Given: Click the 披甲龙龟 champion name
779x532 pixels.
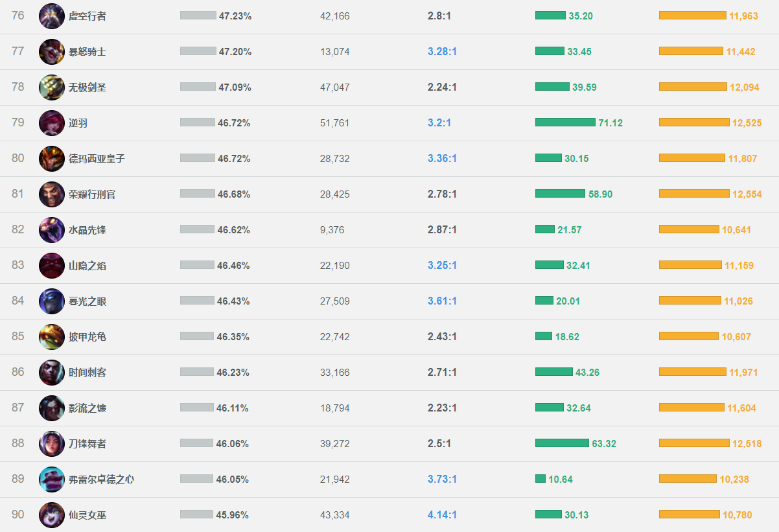Looking at the screenshot, I should [x=87, y=337].
